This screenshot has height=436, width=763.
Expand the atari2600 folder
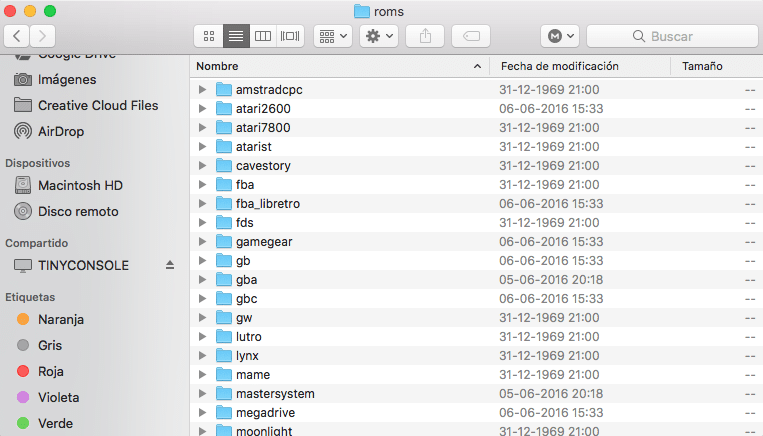pos(202,109)
